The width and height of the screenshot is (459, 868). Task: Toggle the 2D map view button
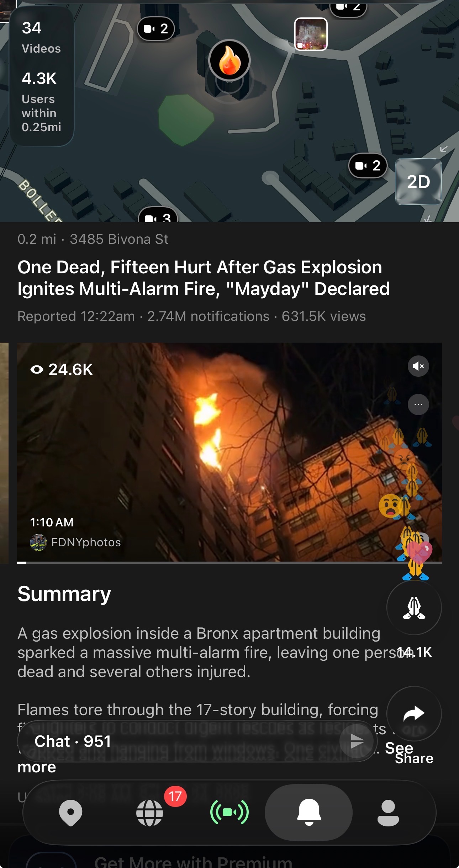tap(418, 182)
